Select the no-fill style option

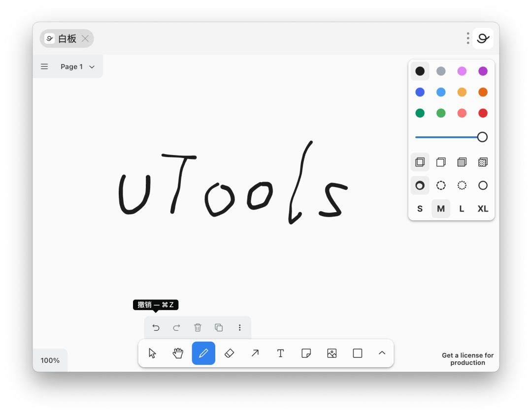point(420,162)
